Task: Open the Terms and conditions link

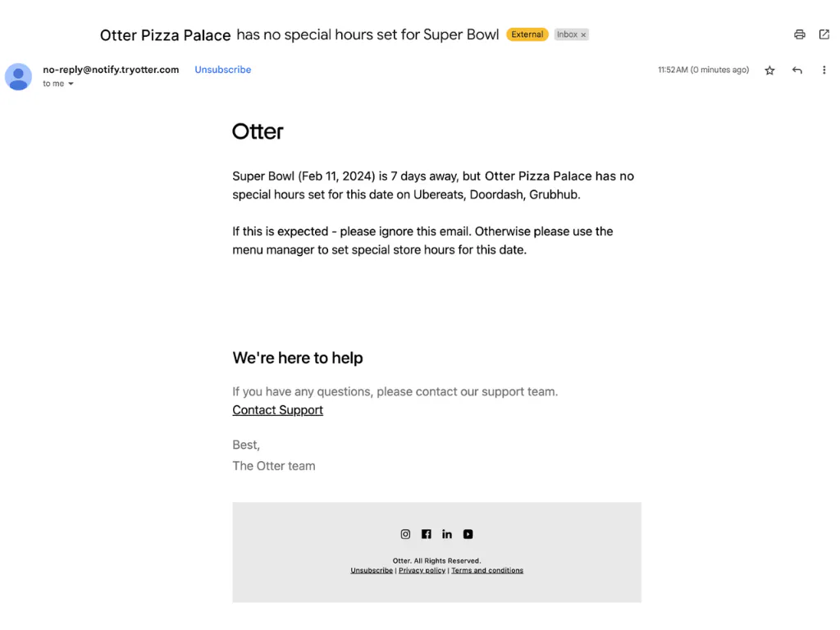Action: tap(487, 570)
